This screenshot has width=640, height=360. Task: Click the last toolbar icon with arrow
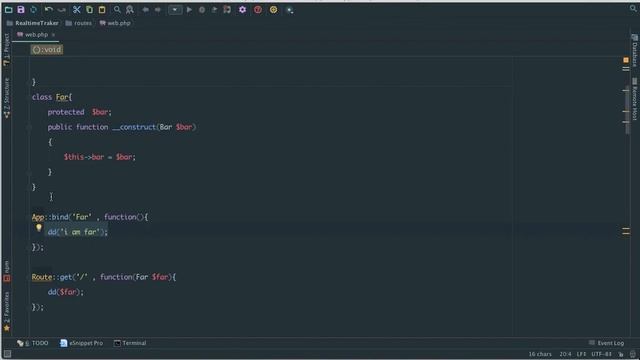pyautogui.click(x=289, y=10)
